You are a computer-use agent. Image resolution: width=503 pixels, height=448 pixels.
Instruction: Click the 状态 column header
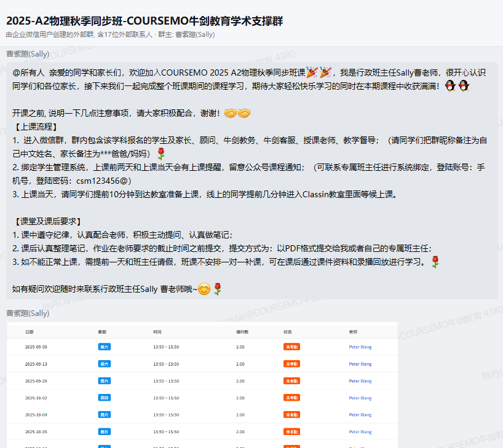(x=287, y=332)
